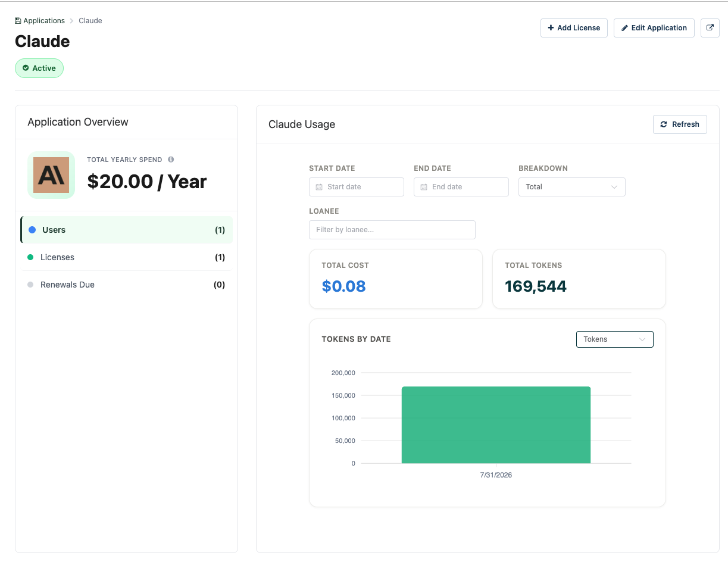Click calendar icon in Start Date field

pos(319,187)
